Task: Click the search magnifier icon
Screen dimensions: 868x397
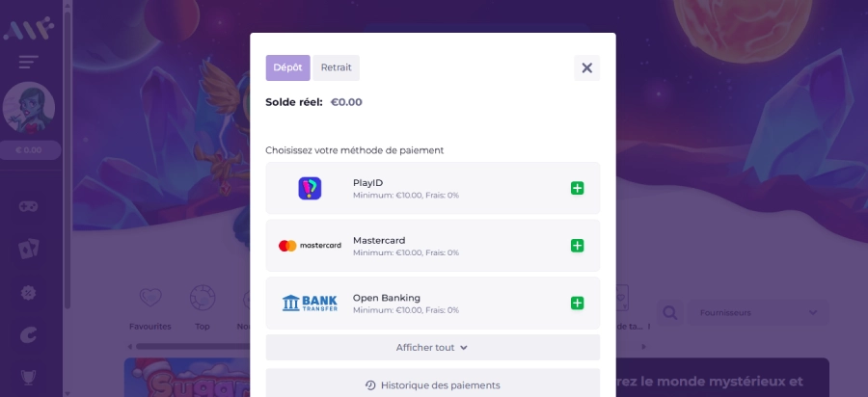Action: point(670,313)
